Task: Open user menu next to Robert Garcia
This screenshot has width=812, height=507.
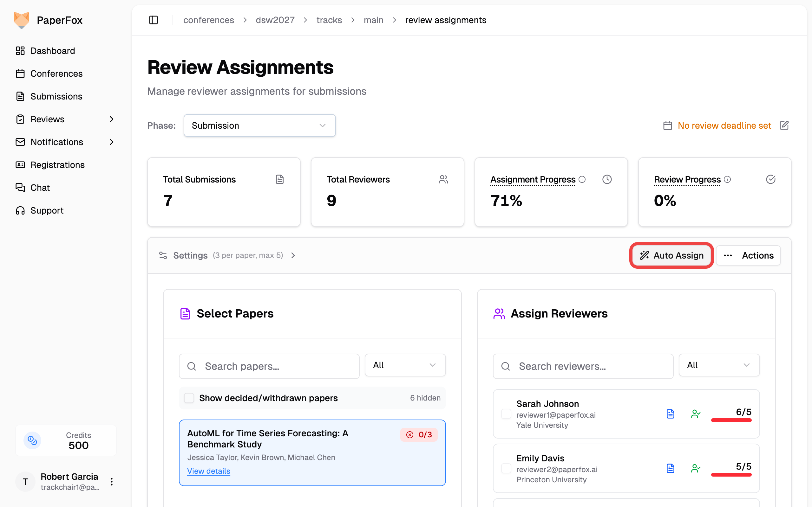Action: tap(112, 482)
